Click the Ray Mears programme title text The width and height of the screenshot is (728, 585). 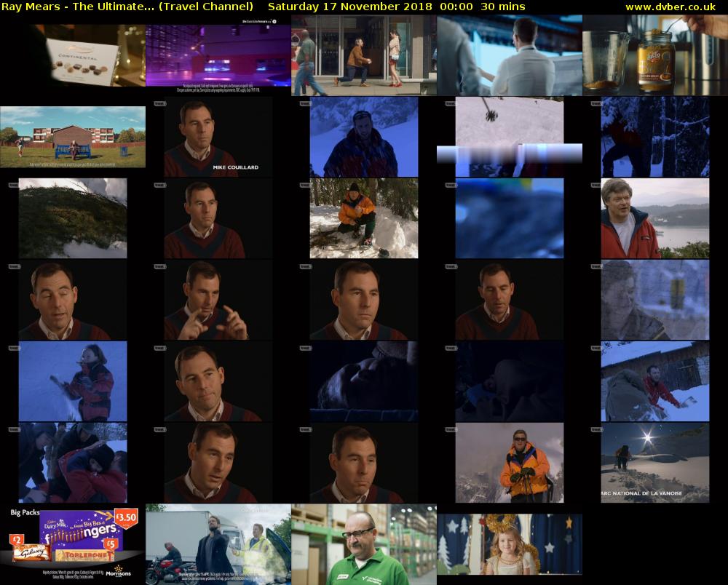[x=127, y=7]
